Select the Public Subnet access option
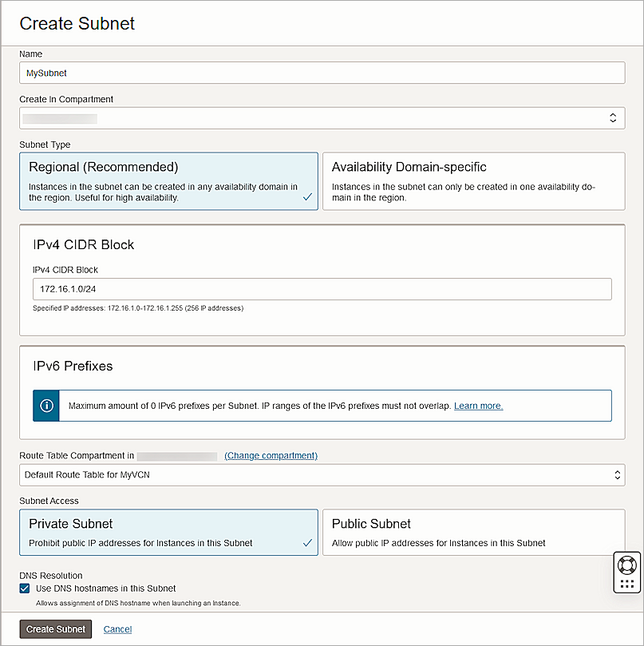The width and height of the screenshot is (644, 646). (474, 532)
